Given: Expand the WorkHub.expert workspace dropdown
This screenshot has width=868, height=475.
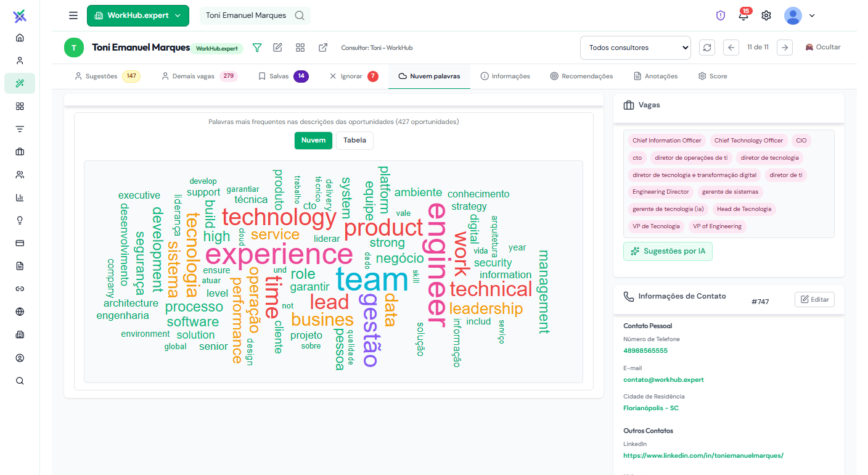Looking at the screenshot, I should tap(138, 15).
